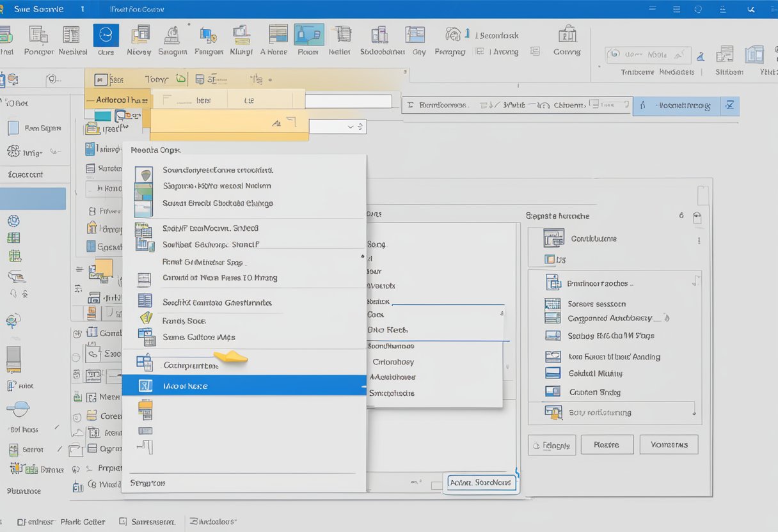Viewport: 778px width, 532px height.
Task: Click the 'Comng' ribbon icon
Action: tap(567, 35)
